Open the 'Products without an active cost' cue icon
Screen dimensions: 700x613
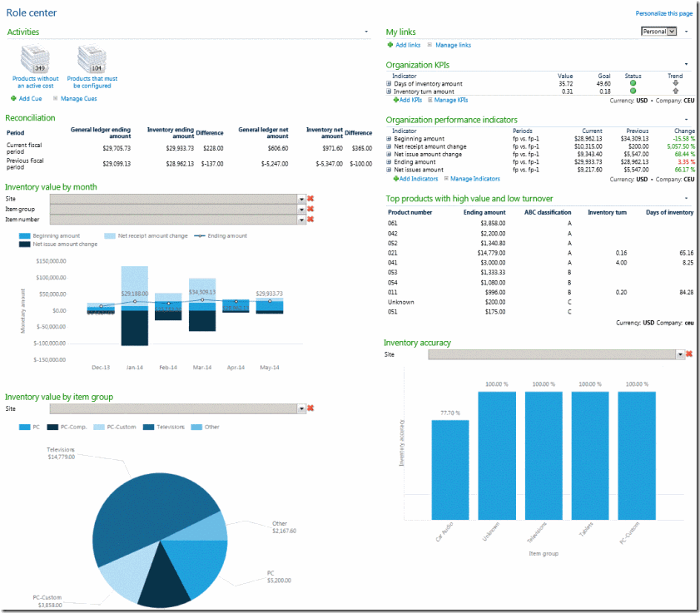(35, 59)
